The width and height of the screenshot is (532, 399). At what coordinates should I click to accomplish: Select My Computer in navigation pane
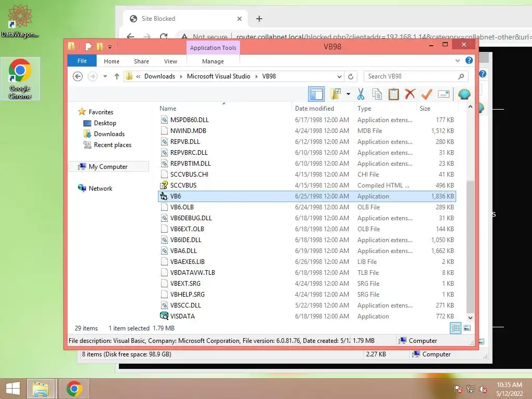108,167
